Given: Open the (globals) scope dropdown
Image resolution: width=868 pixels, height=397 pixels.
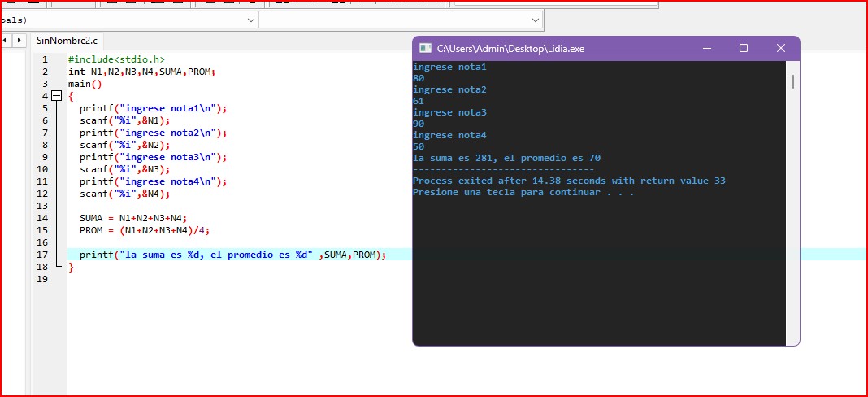Looking at the screenshot, I should [x=250, y=20].
